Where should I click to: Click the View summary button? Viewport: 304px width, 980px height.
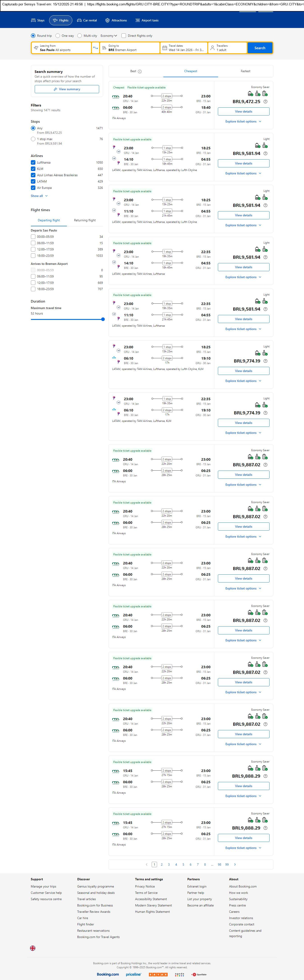pos(67,89)
